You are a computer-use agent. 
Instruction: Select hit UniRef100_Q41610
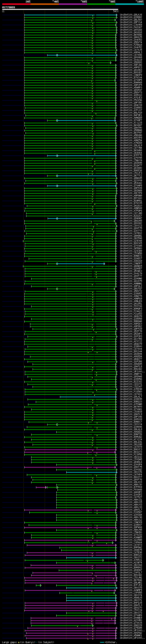[x=131, y=206]
